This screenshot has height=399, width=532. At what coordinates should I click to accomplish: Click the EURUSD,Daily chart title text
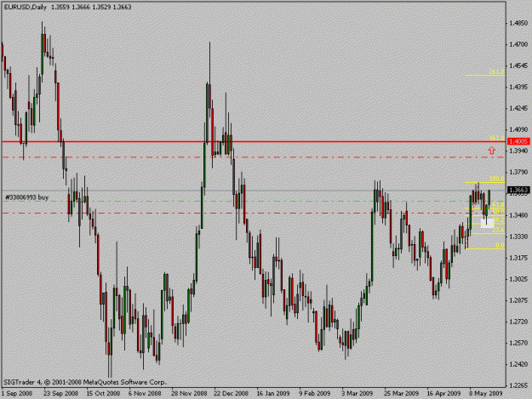point(26,7)
